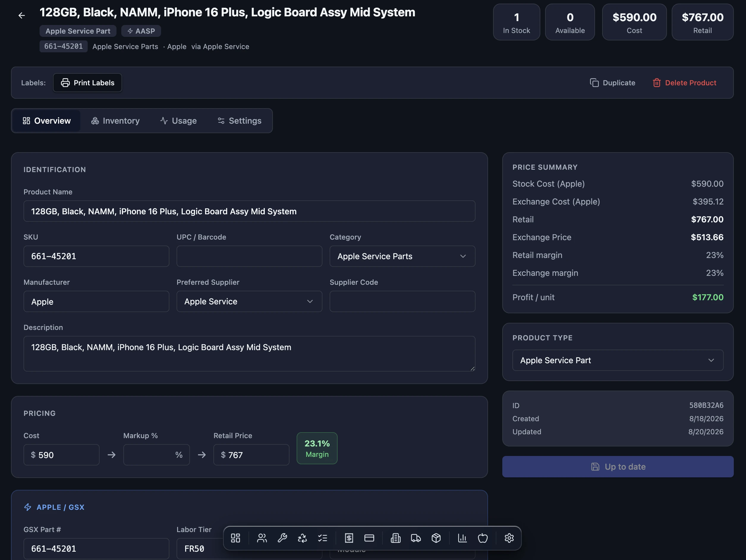This screenshot has width=746, height=560.
Task: Click the Created date 8/18/2026
Action: point(706,419)
